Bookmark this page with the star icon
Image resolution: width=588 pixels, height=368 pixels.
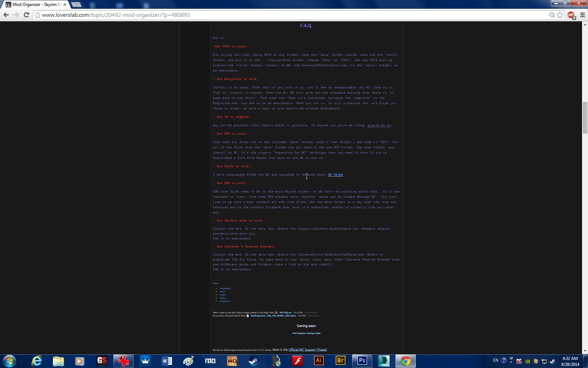pos(560,15)
